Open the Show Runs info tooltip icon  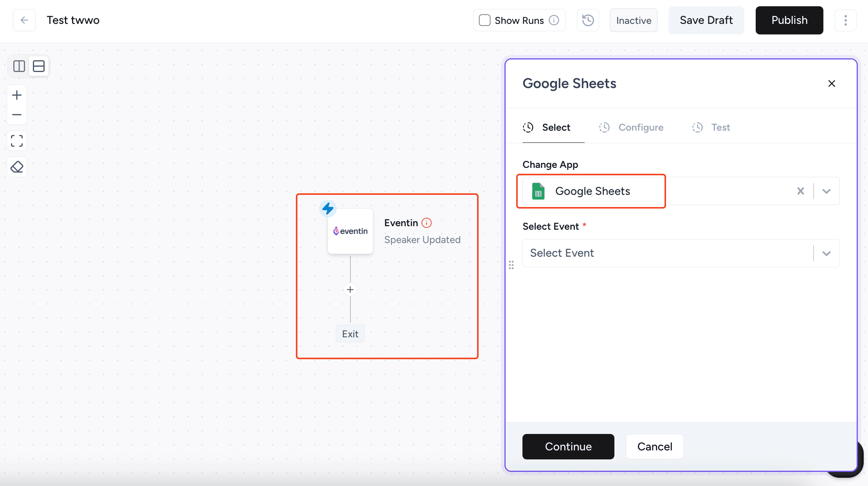pyautogui.click(x=554, y=20)
